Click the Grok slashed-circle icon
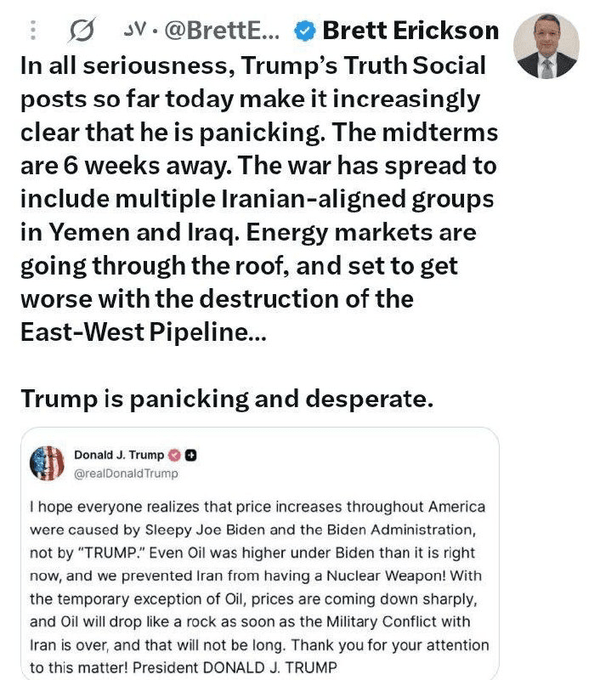Screen dimensions: 600x680 click(x=82, y=30)
